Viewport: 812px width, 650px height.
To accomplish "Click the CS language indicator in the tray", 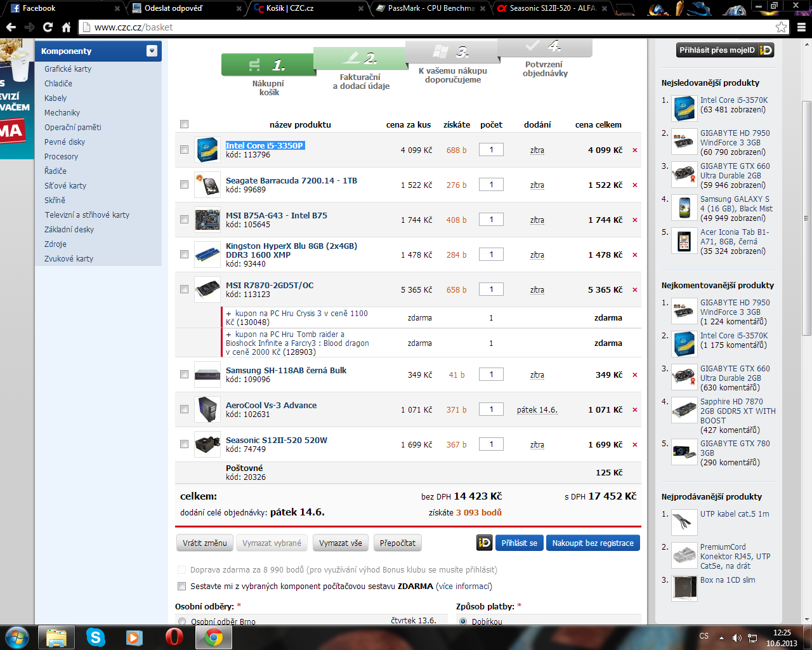I will pos(704,636).
